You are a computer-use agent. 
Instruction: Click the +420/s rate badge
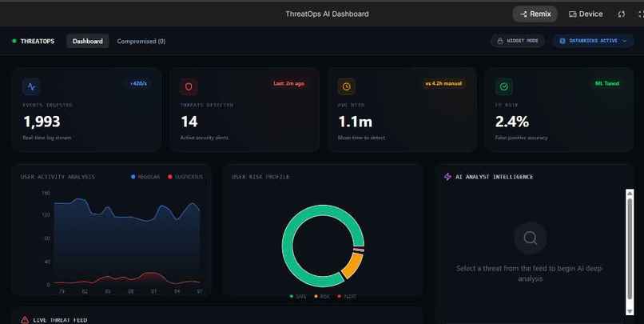[138, 83]
